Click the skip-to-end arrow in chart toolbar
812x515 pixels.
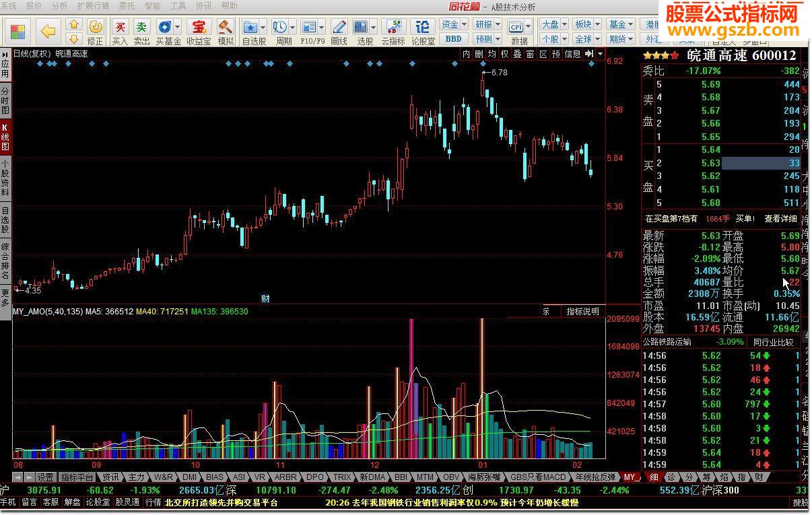[589, 54]
